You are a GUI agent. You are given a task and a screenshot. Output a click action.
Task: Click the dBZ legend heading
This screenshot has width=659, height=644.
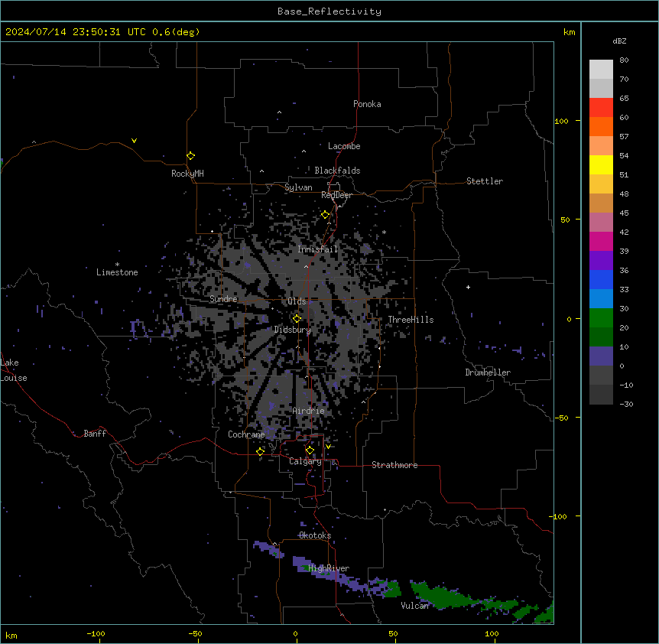619,41
